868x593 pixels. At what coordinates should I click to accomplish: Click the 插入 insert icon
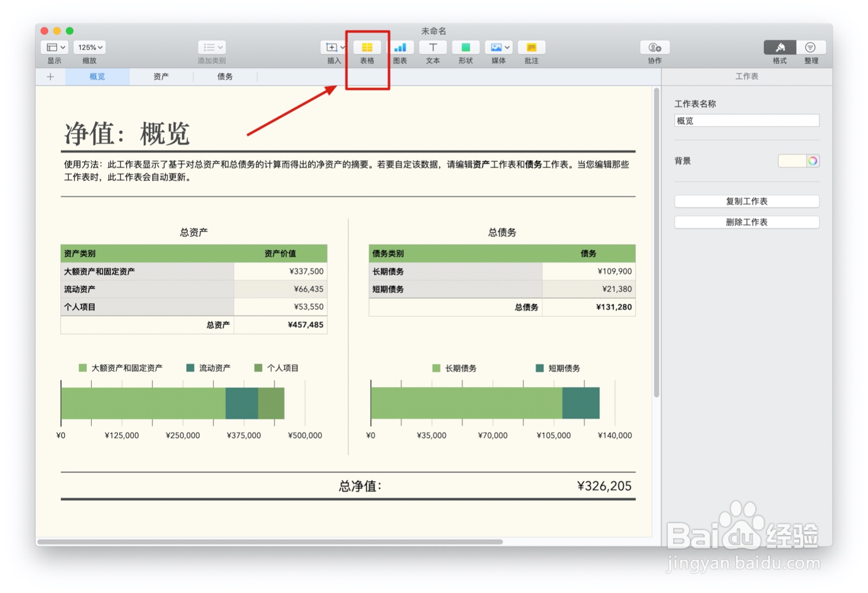(x=331, y=48)
